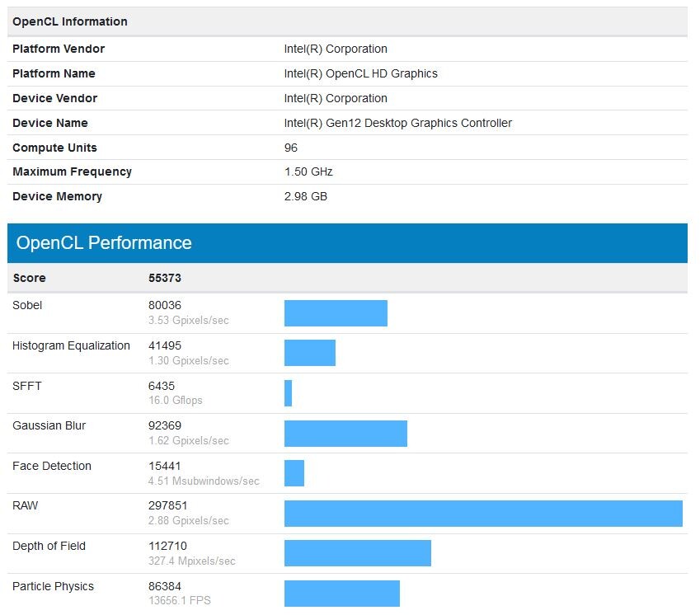This screenshot has width=700, height=615.
Task: Click the Histogram Equalization result bar
Action: tap(310, 353)
